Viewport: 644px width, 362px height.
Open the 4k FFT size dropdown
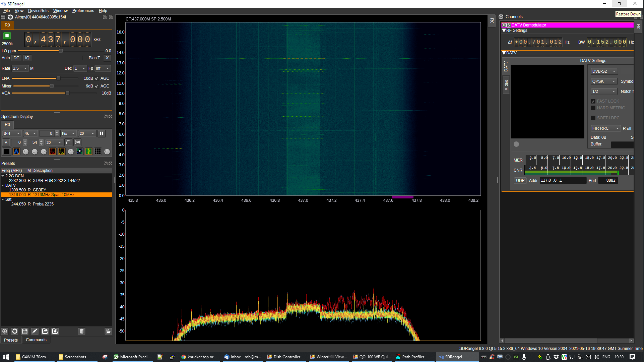tap(30, 133)
